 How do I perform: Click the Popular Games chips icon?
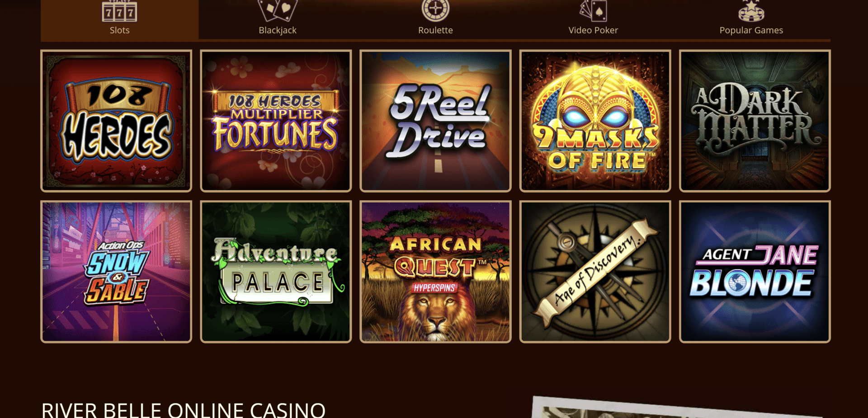[x=751, y=11]
